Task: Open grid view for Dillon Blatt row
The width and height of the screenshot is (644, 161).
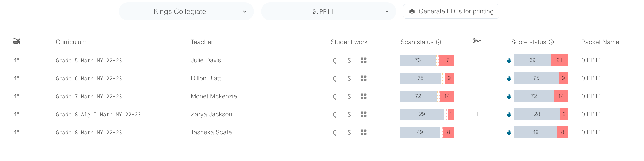Action: (x=364, y=78)
